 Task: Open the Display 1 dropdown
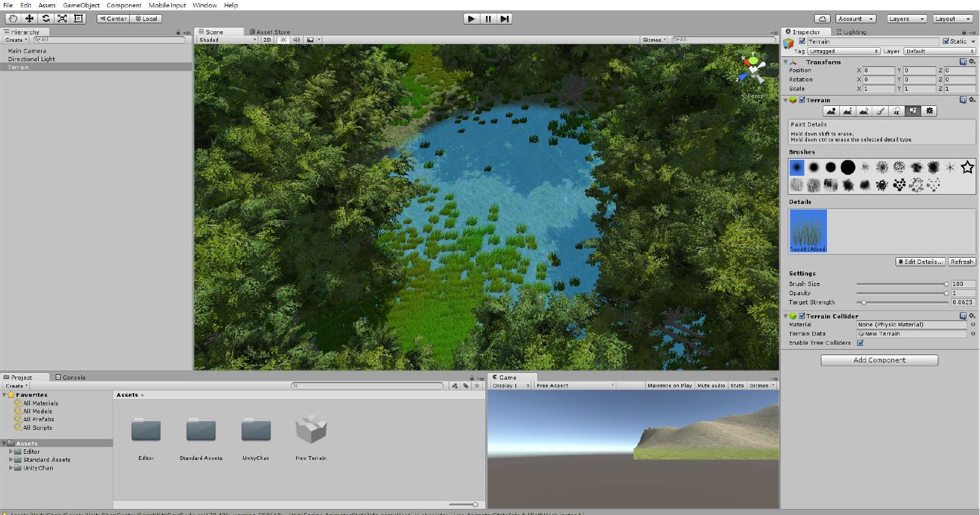pos(511,385)
